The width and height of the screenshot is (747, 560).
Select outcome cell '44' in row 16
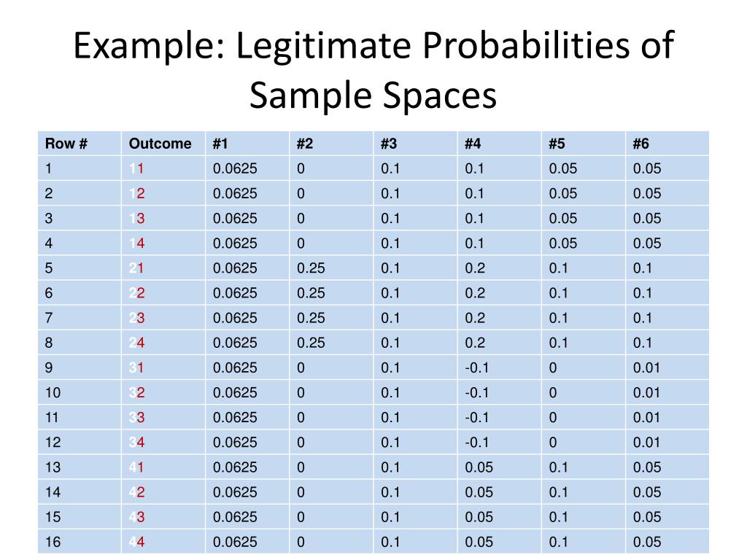136,542
